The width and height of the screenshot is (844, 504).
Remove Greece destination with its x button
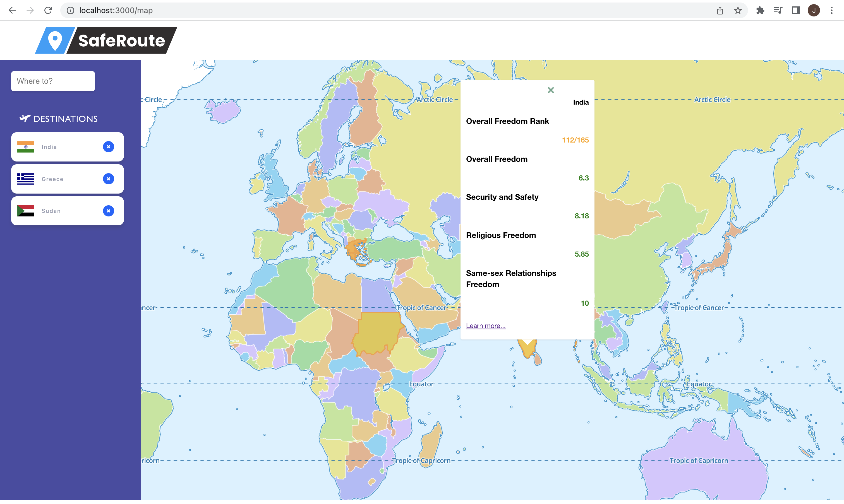pyautogui.click(x=108, y=179)
